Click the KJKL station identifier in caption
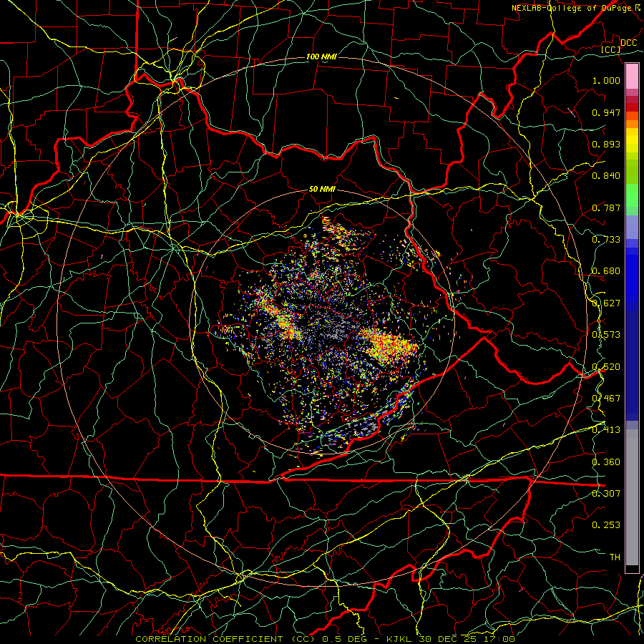The width and height of the screenshot is (644, 644). pos(399,639)
